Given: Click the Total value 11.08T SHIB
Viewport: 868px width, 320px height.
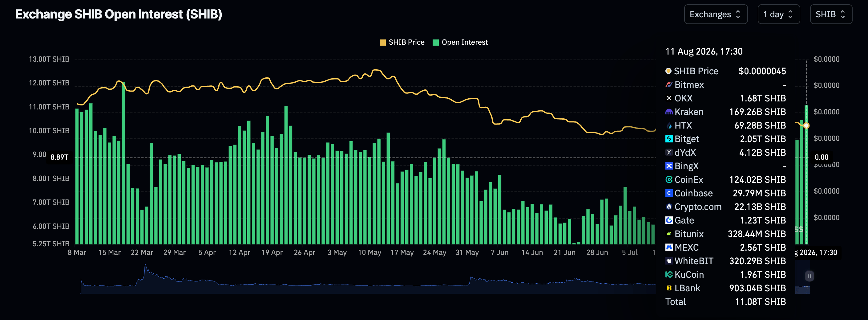Looking at the screenshot, I should click(761, 302).
